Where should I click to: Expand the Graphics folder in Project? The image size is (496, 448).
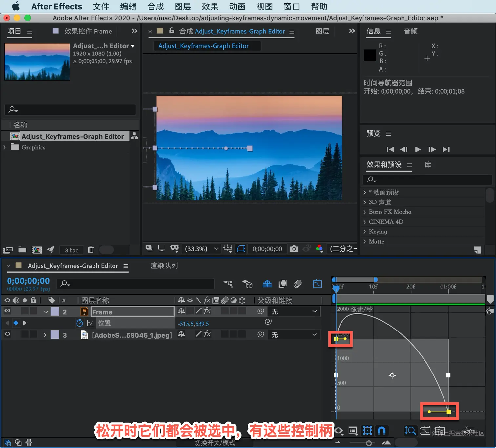tap(5, 147)
